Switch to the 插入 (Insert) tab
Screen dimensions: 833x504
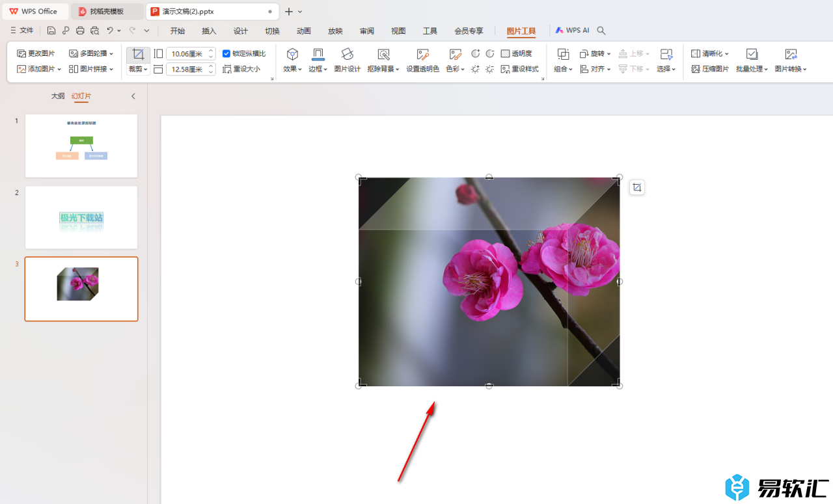(209, 31)
